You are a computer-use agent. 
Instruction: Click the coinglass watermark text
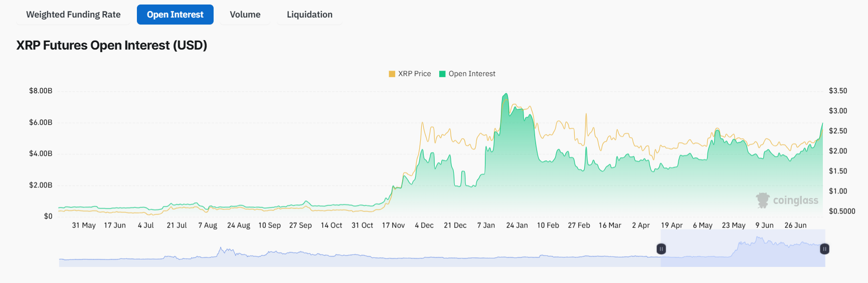tap(795, 200)
